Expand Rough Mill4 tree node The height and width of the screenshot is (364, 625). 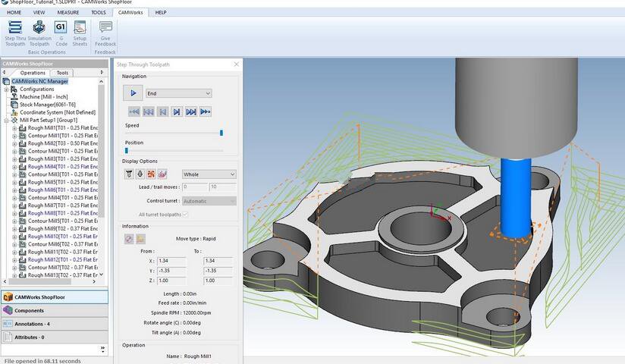pyautogui.click(x=14, y=167)
